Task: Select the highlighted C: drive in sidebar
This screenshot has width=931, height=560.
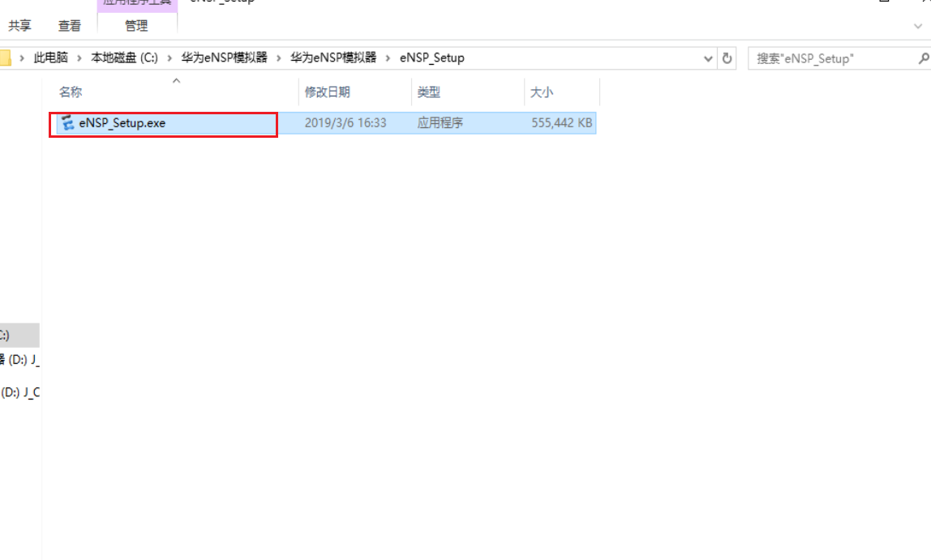Action: click(x=19, y=336)
